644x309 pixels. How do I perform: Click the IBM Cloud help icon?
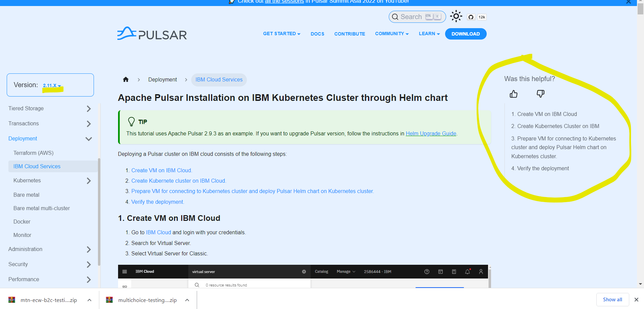click(427, 271)
